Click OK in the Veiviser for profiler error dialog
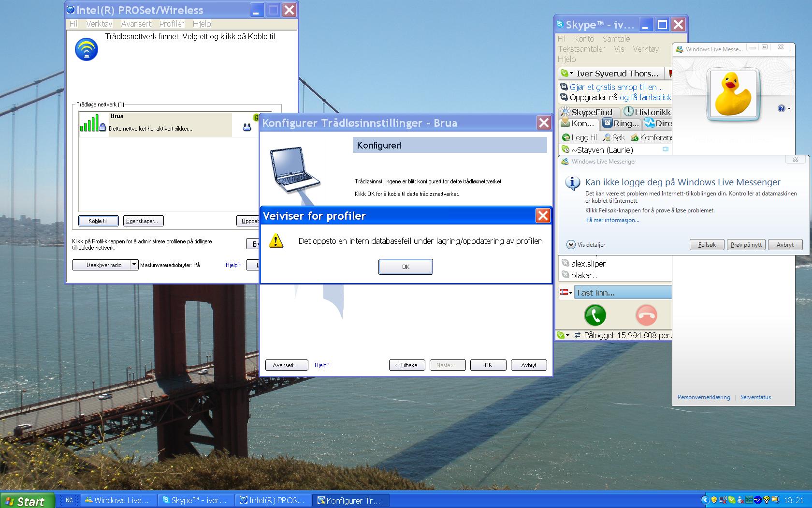The image size is (812, 508). (x=406, y=267)
